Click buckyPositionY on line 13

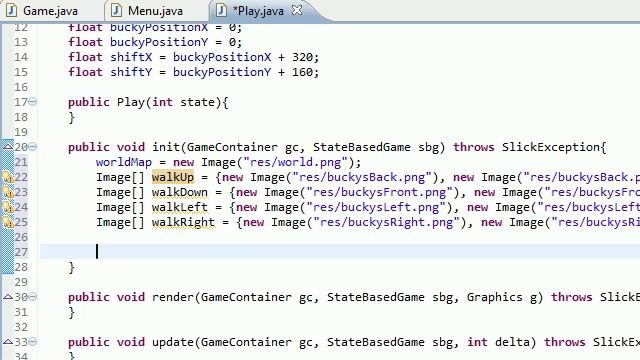pos(159,42)
